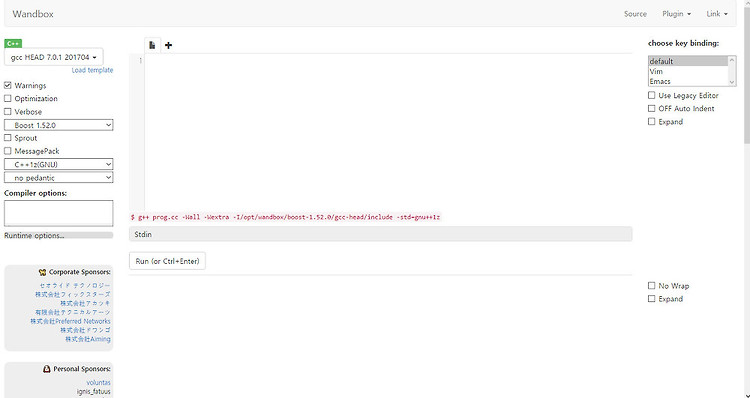Click line number 1 in editor gutter
Screen dimensions: 750x398
pyautogui.click(x=140, y=60)
